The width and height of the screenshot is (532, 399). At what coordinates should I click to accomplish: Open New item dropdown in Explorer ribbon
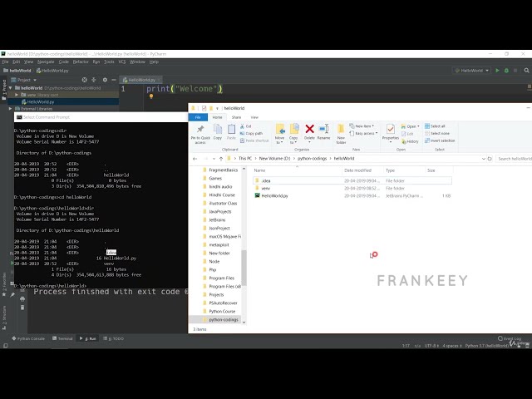click(x=362, y=126)
